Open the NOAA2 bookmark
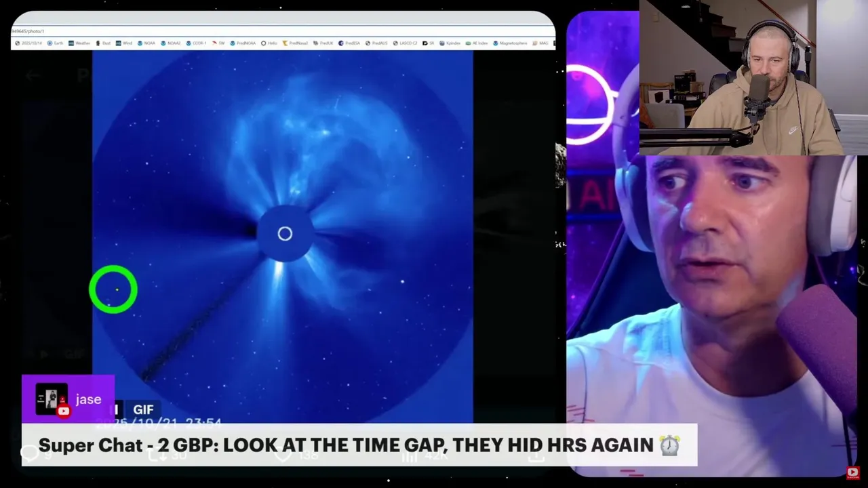This screenshot has height=488, width=868. [x=170, y=43]
